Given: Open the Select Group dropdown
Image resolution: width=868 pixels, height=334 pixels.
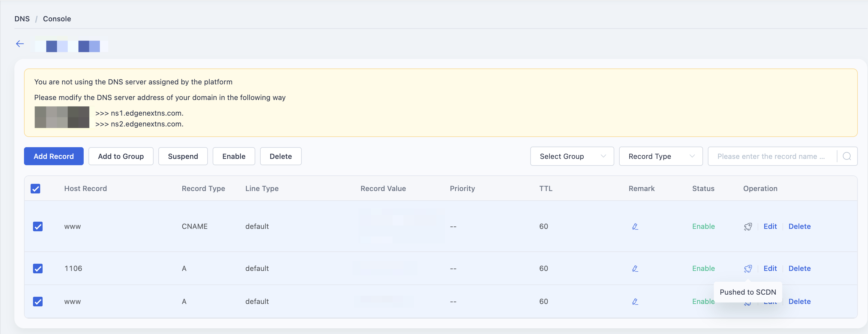Looking at the screenshot, I should (x=572, y=156).
